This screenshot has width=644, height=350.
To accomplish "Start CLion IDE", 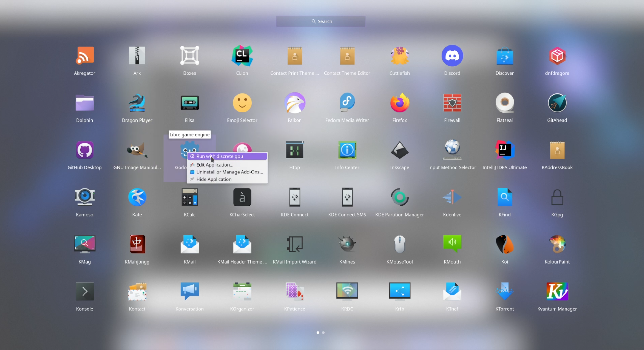I will pyautogui.click(x=242, y=56).
